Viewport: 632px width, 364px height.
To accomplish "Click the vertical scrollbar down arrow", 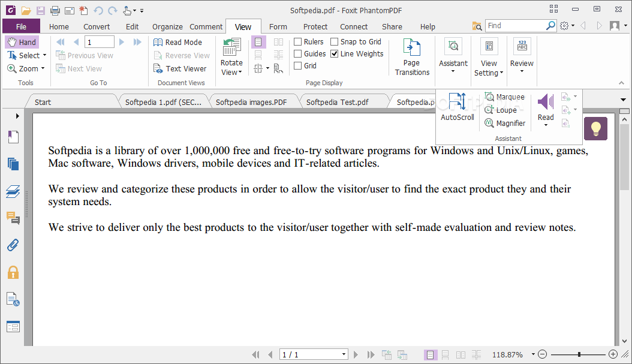I will coord(624,341).
